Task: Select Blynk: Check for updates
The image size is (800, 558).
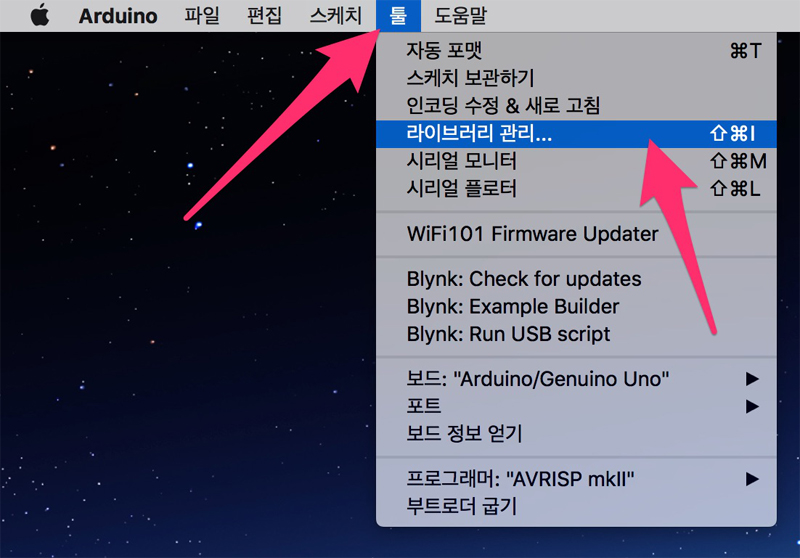Action: coord(576,279)
